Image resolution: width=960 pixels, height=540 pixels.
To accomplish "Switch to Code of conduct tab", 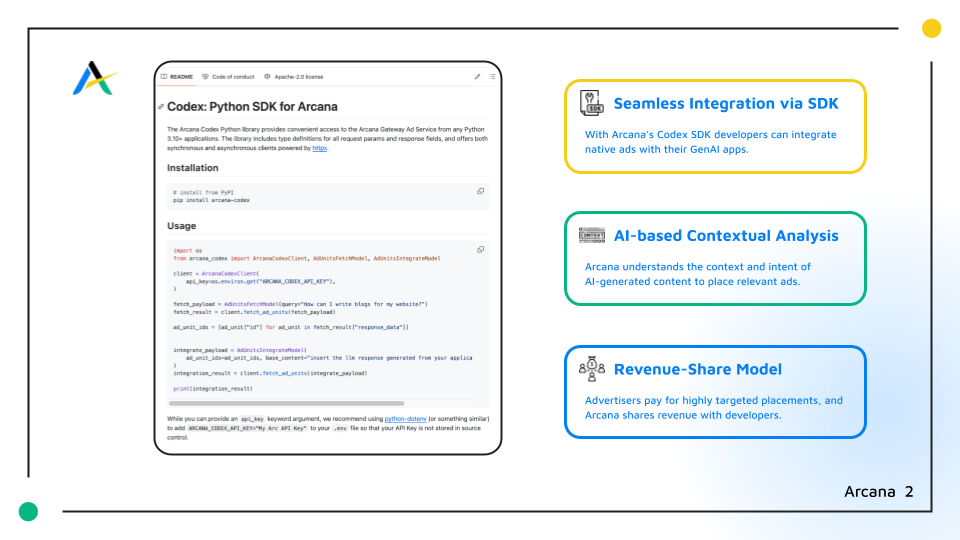I will (228, 77).
